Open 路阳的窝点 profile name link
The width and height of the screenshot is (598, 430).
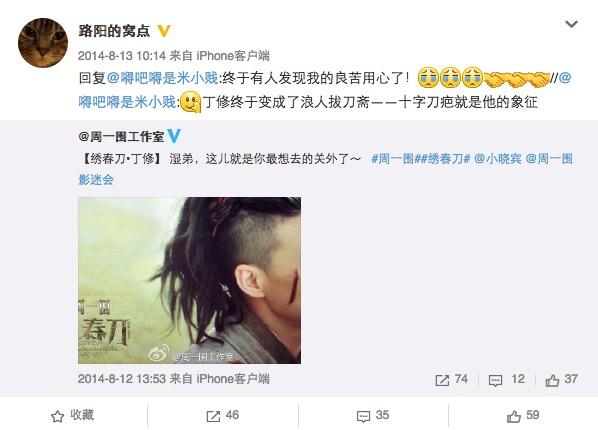point(114,31)
